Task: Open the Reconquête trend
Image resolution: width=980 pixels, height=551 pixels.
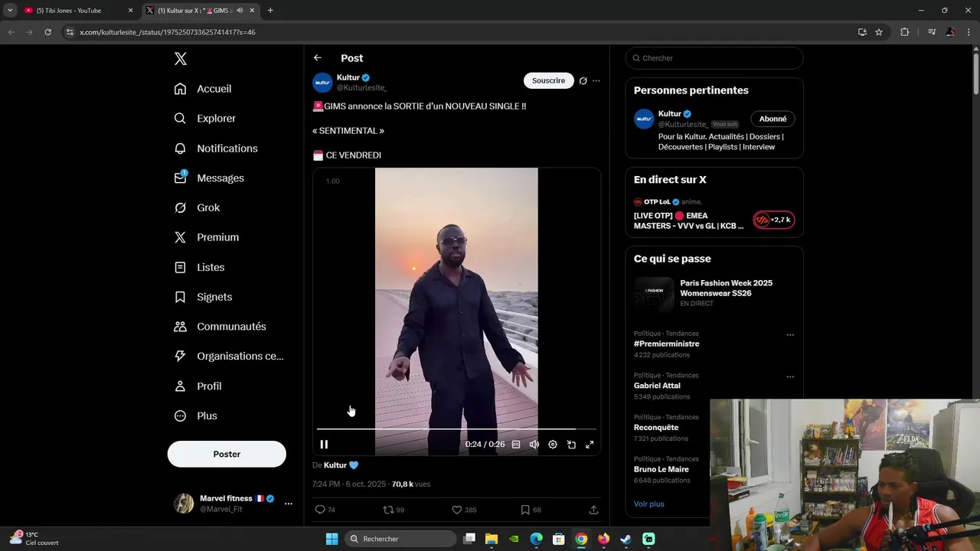Action: [656, 428]
